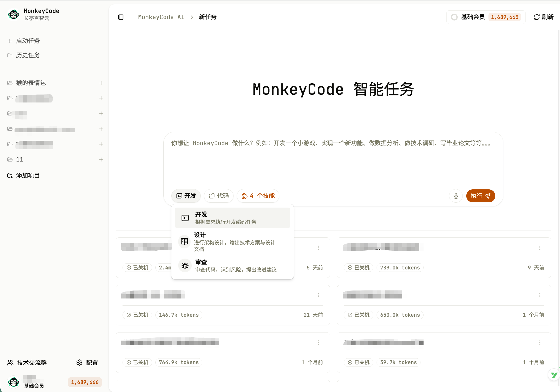
Task: Start a new task via 启动任务
Action: click(24, 41)
